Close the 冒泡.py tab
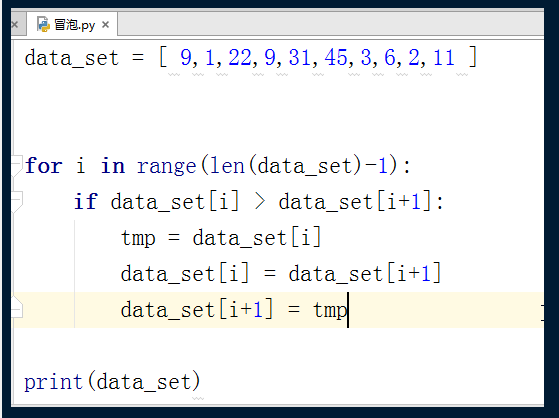The width and height of the screenshot is (559, 418). 106,25
